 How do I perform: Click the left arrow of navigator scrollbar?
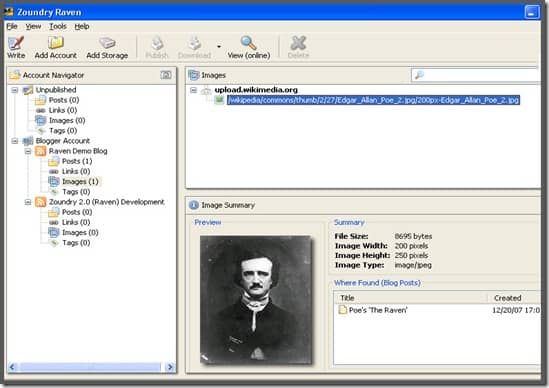[x=12, y=367]
